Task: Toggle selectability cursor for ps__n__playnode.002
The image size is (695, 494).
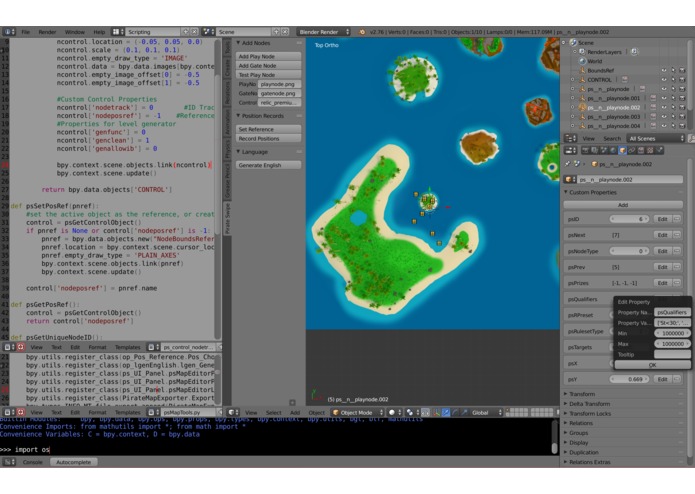Action: 673,108
